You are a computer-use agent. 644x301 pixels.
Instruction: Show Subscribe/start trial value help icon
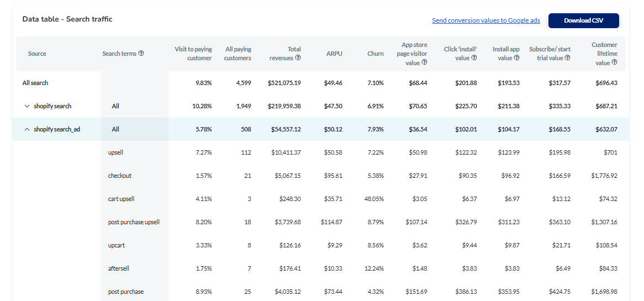[568, 58]
